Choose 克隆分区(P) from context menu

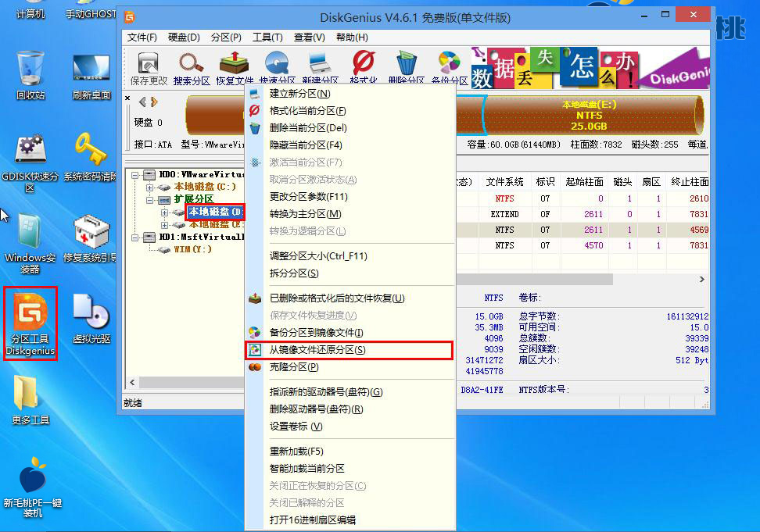tap(350, 367)
